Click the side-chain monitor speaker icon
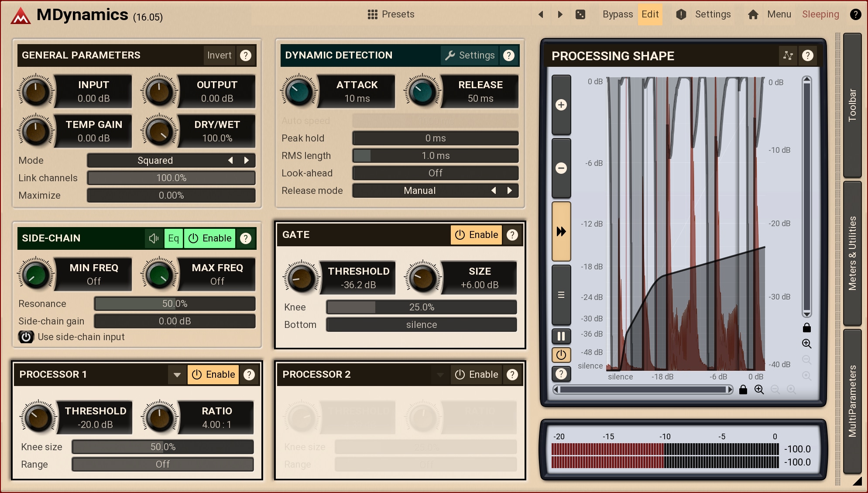 coord(154,238)
